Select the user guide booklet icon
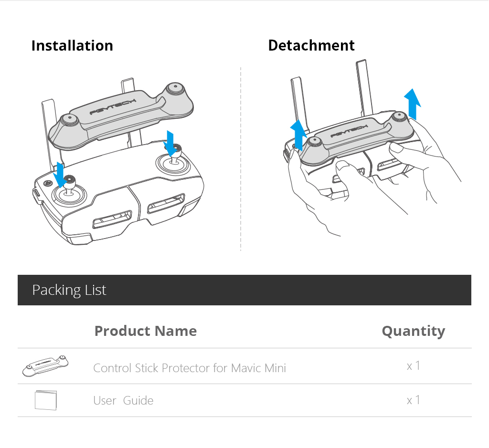Viewport: 489px width, 448px height. pos(46,400)
